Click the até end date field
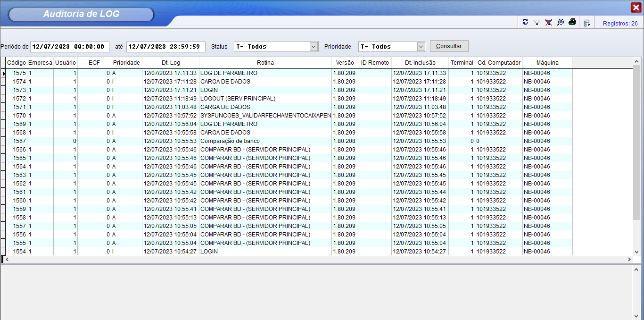Image resolution: width=644 pixels, height=320 pixels. click(165, 47)
